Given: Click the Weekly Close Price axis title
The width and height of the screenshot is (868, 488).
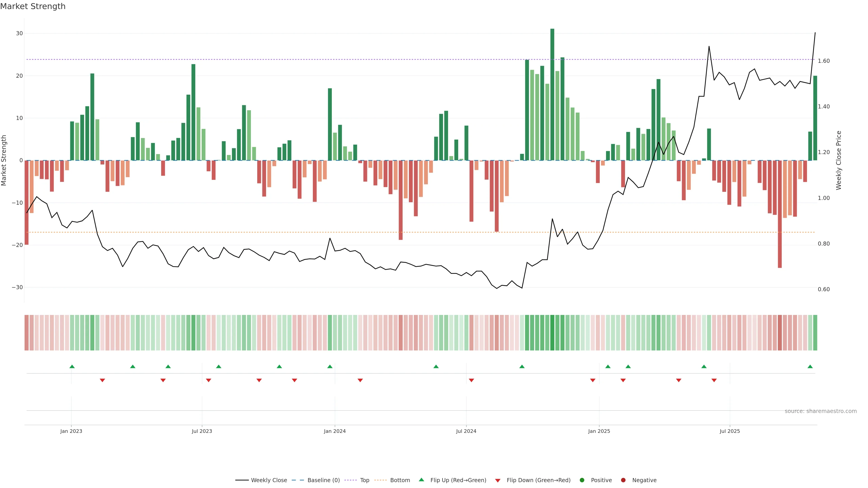Looking at the screenshot, I should tap(839, 160).
